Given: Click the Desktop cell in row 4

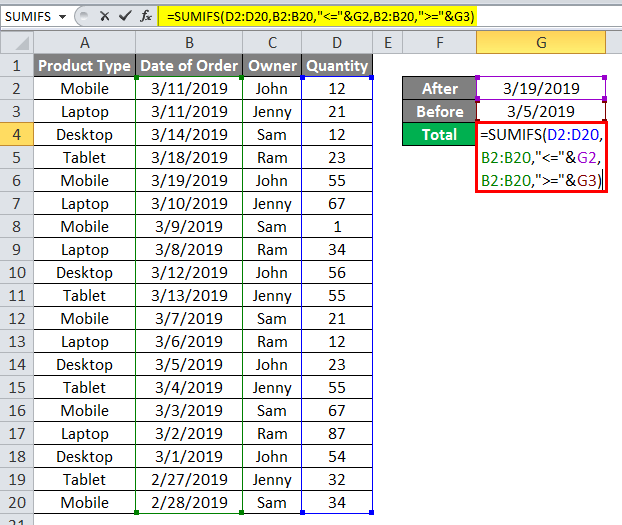Looking at the screenshot, I should 84,135.
